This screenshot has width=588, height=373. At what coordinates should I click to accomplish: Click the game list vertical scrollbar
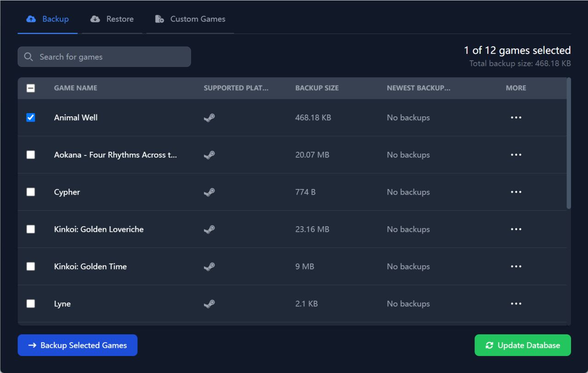[x=569, y=143]
